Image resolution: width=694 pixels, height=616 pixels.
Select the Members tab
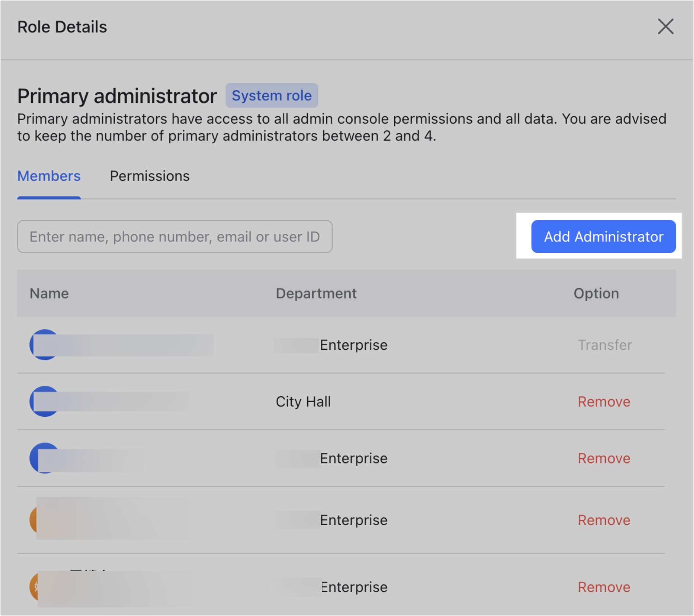click(49, 176)
